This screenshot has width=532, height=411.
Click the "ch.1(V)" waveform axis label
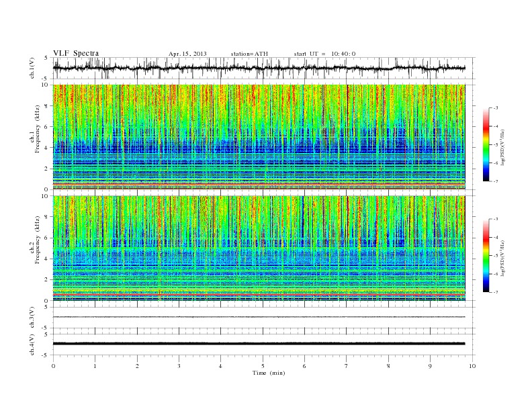[32, 68]
